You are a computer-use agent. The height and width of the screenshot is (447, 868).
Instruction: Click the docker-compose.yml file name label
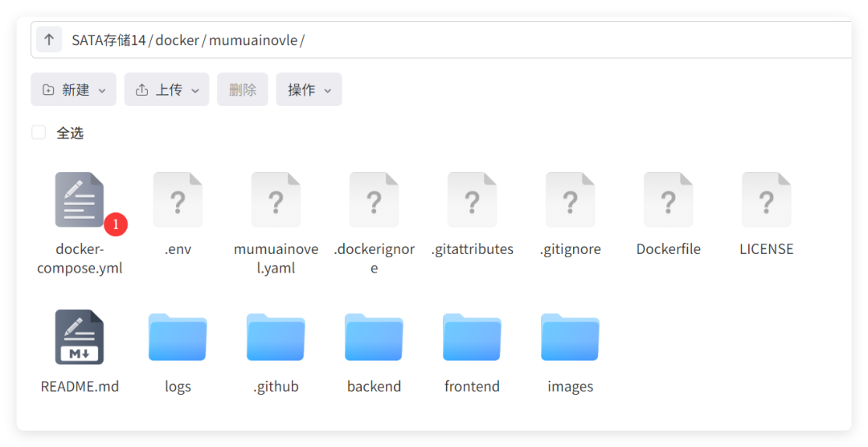coord(80,259)
